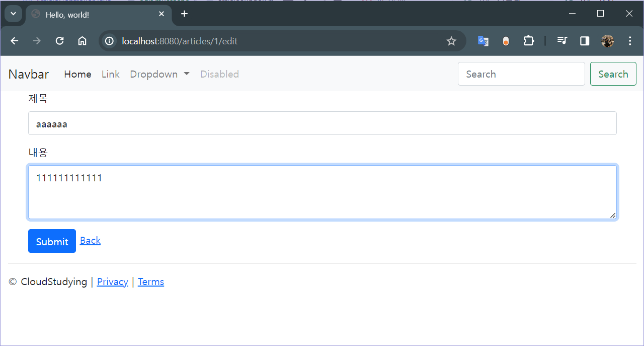The width and height of the screenshot is (644, 346).
Task: Open the Chrome profile avatar
Action: (607, 41)
